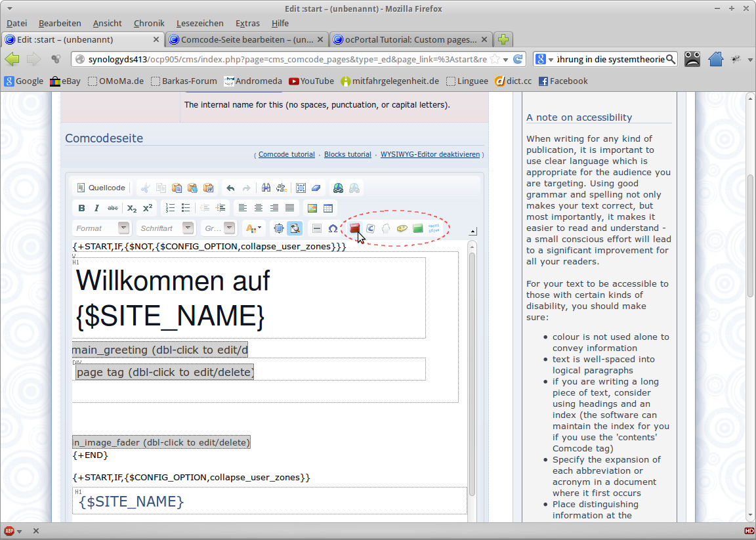This screenshot has height=540, width=756.
Task: Click the numbered list icon
Action: tap(171, 208)
